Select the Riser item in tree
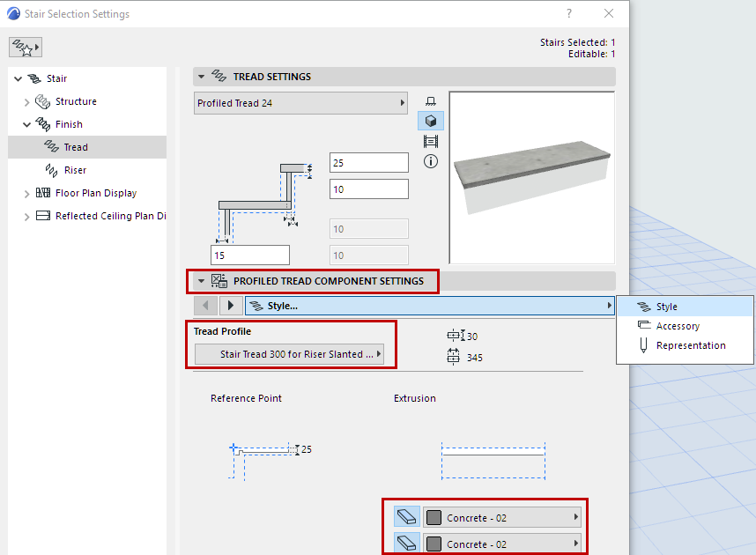Viewport: 756px width, 555px height. coord(75,170)
